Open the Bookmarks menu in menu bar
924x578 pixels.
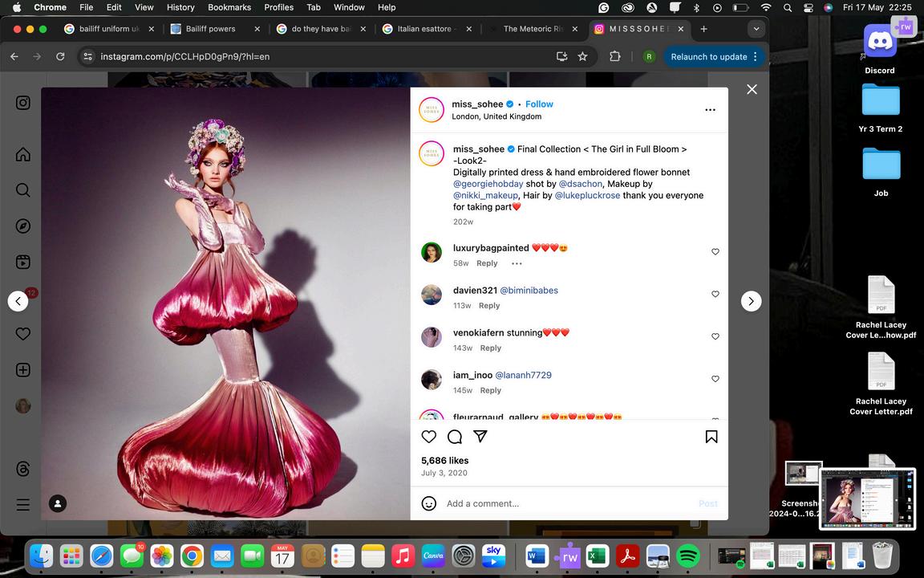click(229, 7)
